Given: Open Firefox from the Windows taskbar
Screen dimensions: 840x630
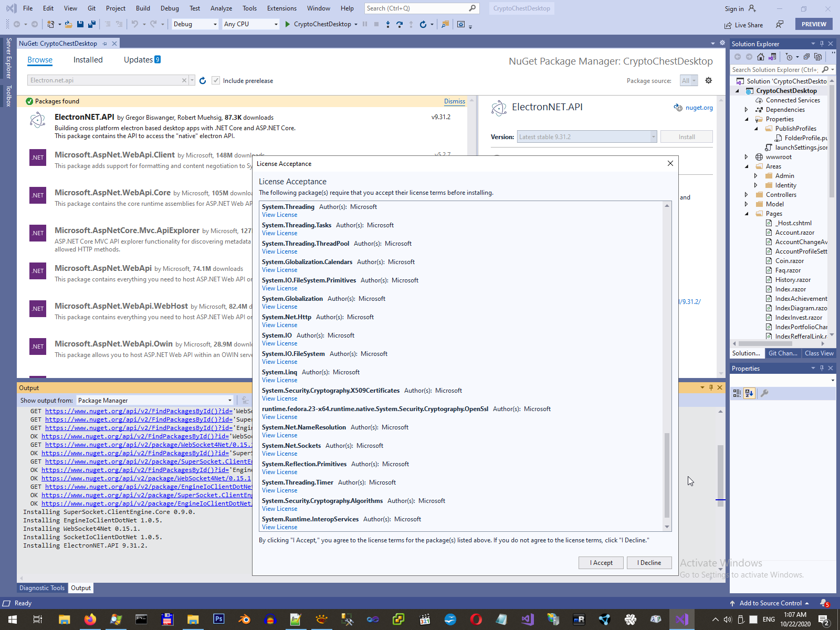Looking at the screenshot, I should tap(90, 619).
